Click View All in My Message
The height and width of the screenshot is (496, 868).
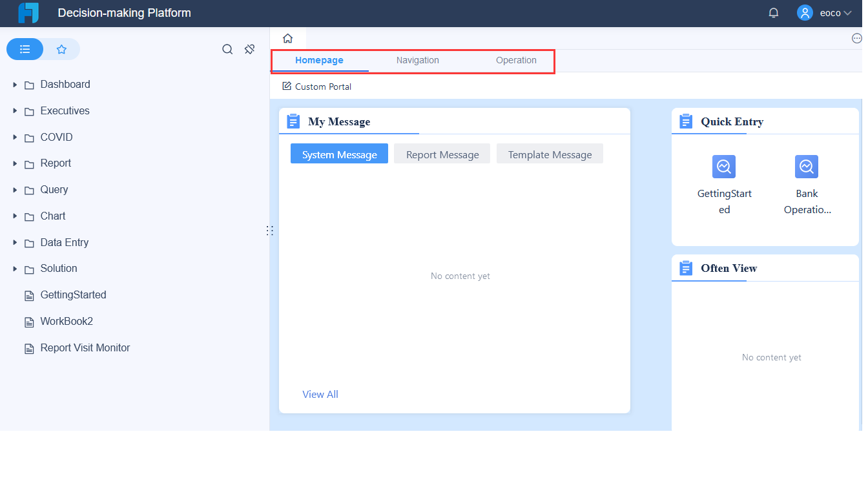(x=320, y=394)
